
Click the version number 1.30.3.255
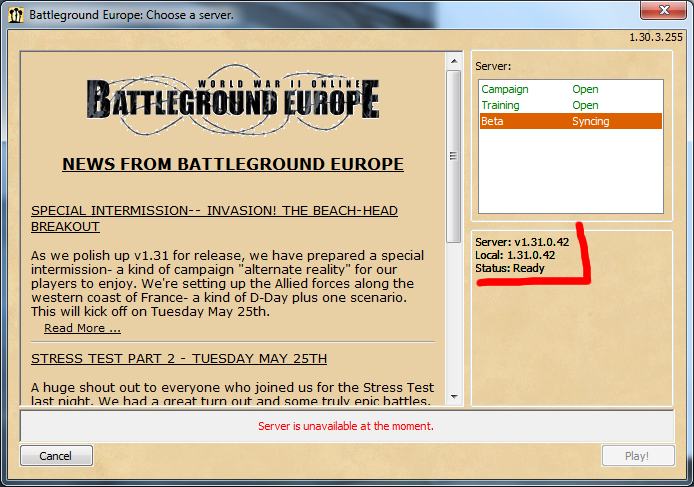pos(656,37)
